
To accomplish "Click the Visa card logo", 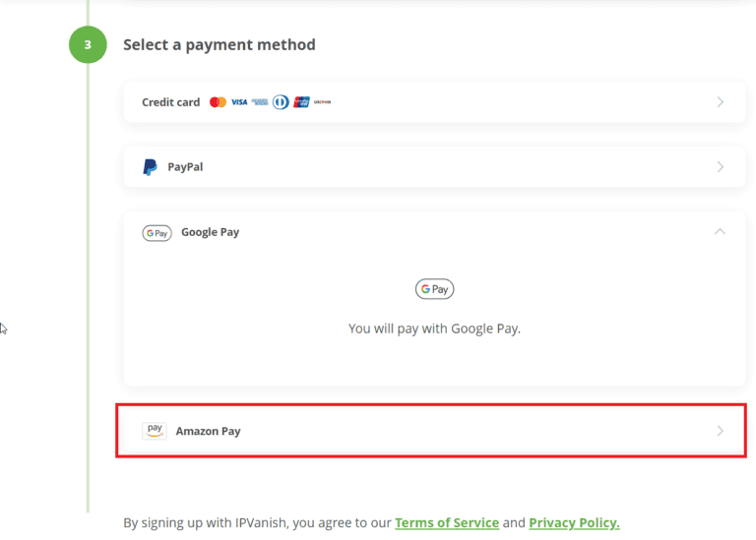I will click(239, 102).
